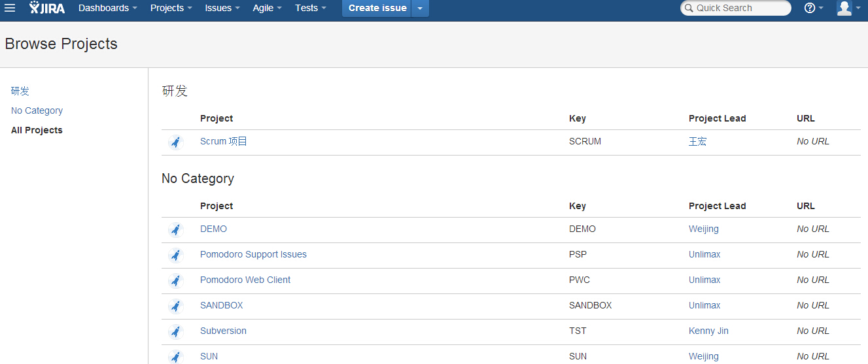This screenshot has height=364, width=868.
Task: Click the DEMO project rocket icon
Action: (175, 229)
